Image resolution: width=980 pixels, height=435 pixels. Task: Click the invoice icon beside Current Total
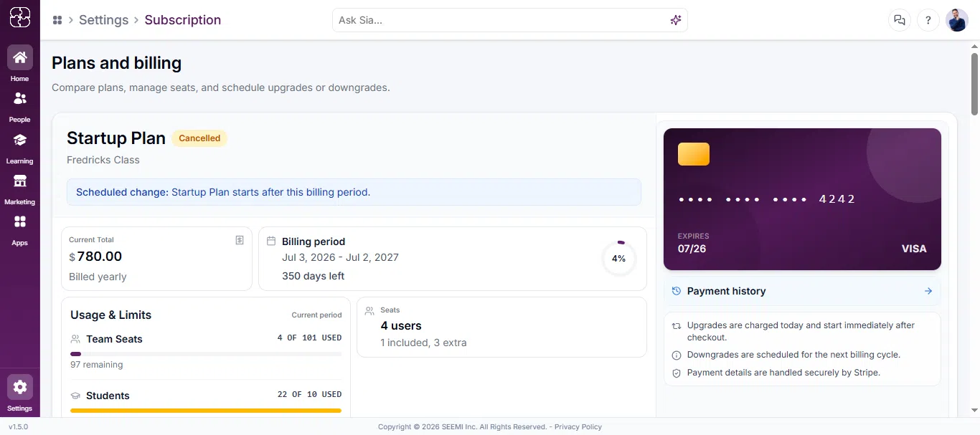240,240
